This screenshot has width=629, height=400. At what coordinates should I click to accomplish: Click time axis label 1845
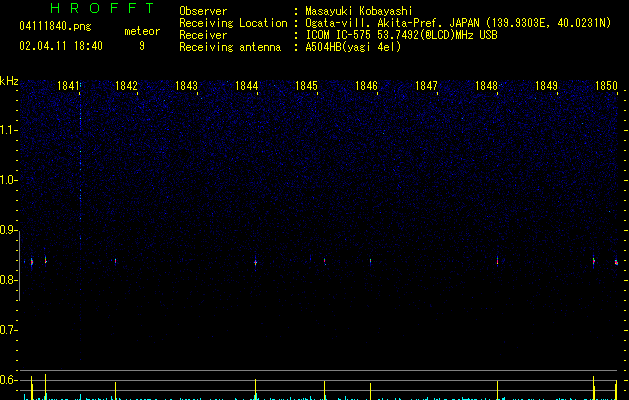pos(306,86)
